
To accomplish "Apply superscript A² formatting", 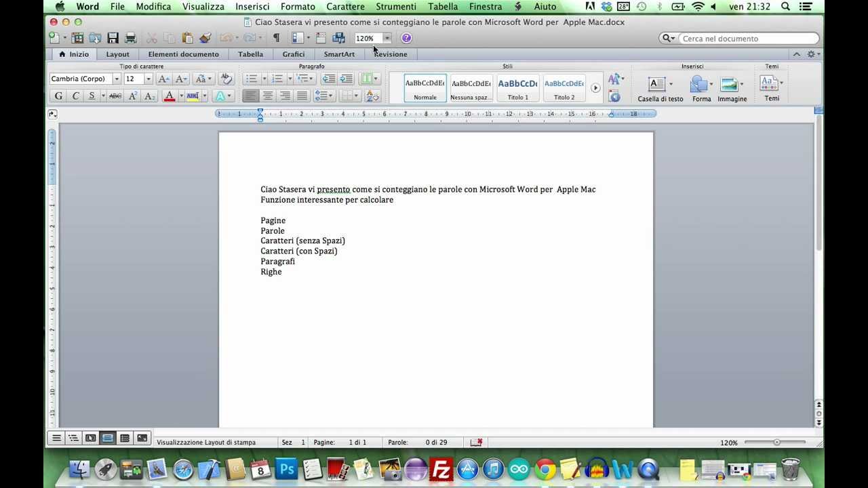I will point(133,96).
